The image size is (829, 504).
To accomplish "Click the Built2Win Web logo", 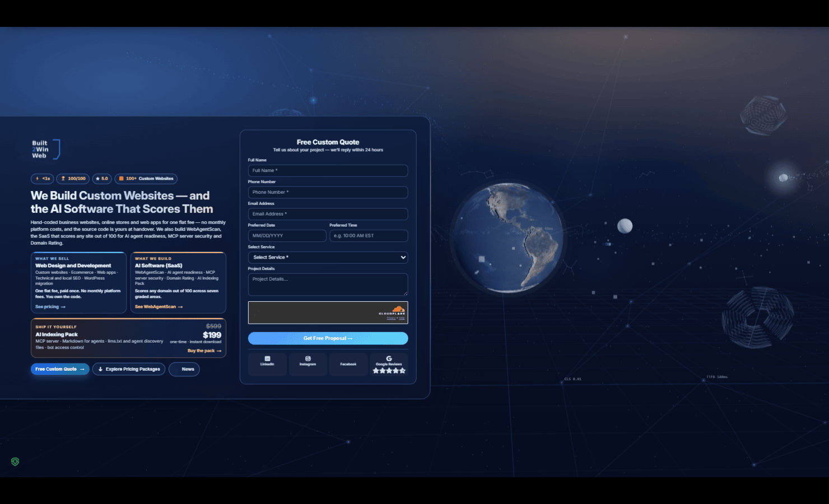I will click(45, 150).
